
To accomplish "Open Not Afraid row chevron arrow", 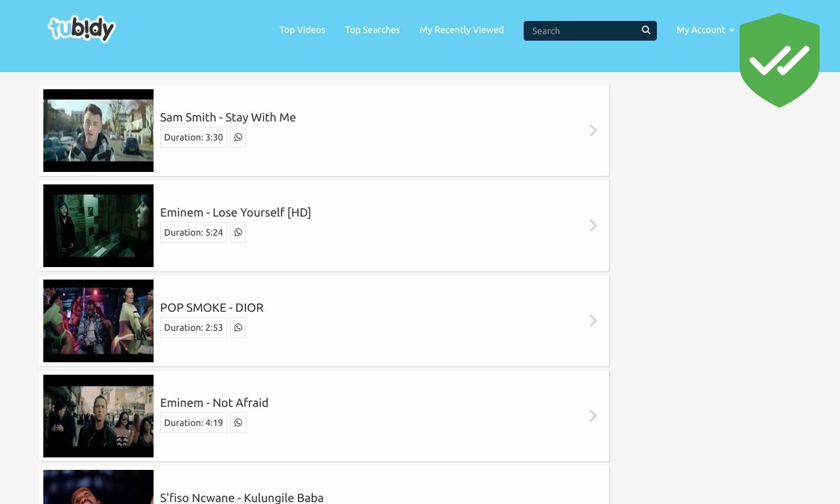I will click(x=593, y=416).
